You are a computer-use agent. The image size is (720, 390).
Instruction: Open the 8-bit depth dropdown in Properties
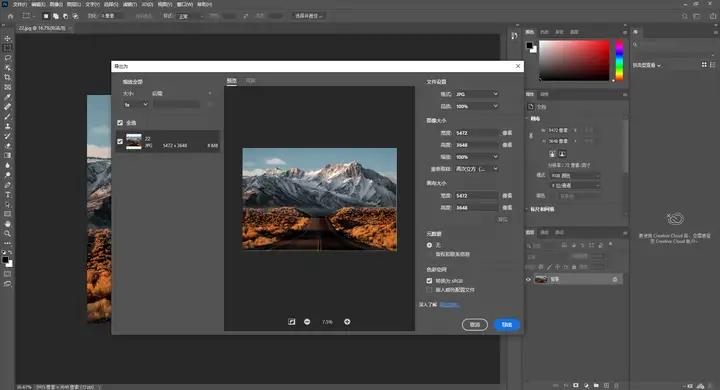coord(575,185)
